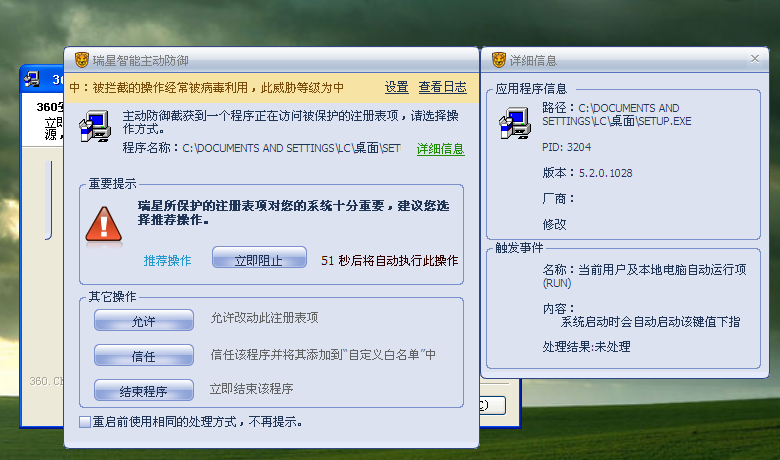Click the 厂商 field label
780x460 pixels.
click(559, 199)
